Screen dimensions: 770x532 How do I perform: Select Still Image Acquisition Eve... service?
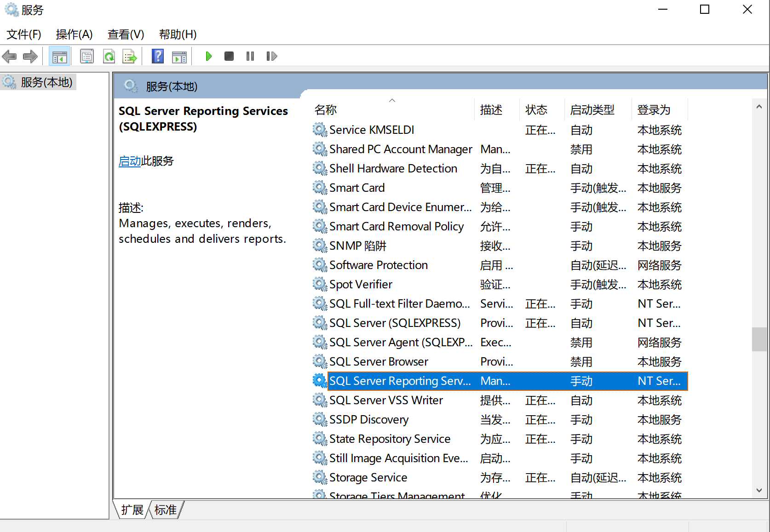pyautogui.click(x=399, y=458)
